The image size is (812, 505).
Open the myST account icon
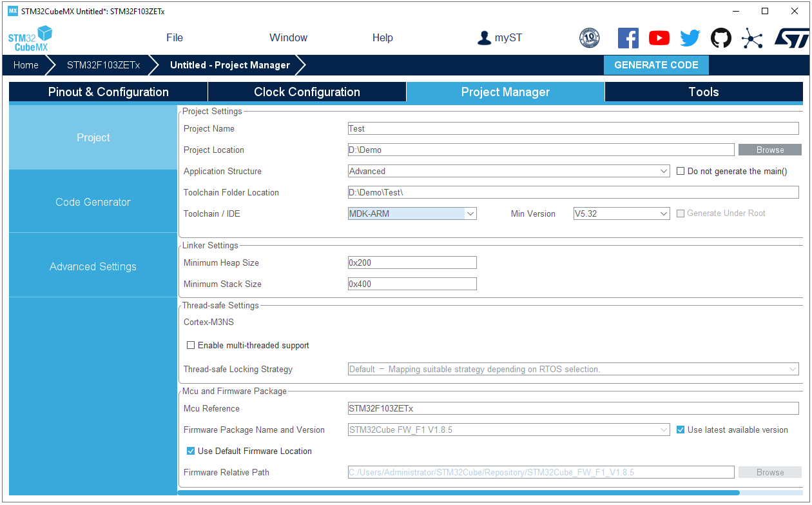(484, 38)
